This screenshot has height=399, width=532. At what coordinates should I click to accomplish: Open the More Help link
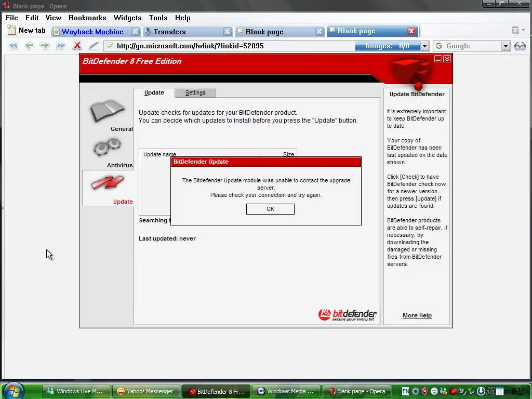(417, 315)
